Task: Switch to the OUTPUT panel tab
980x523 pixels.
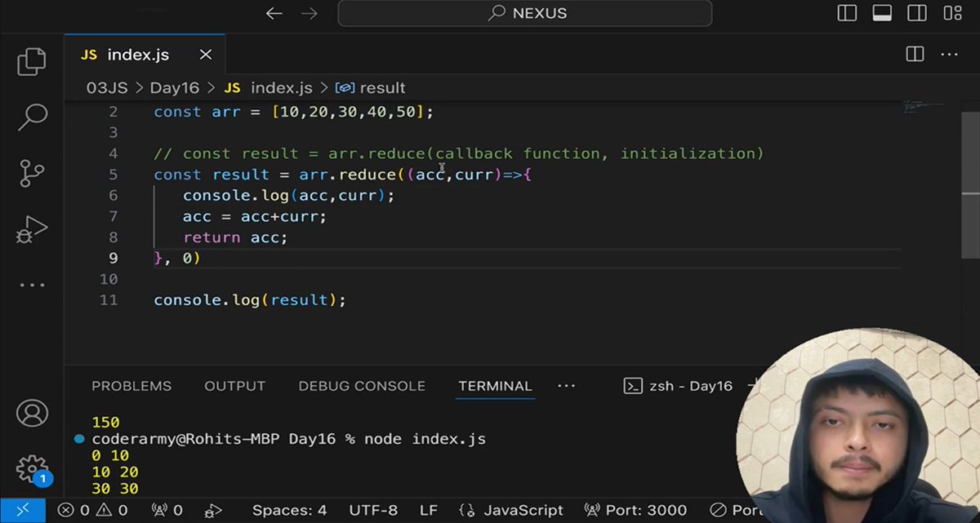Action: click(x=235, y=386)
